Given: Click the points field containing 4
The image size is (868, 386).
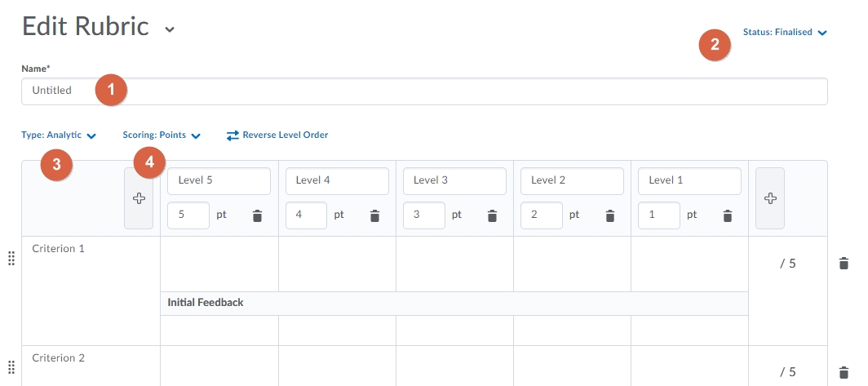Looking at the screenshot, I should pos(306,215).
